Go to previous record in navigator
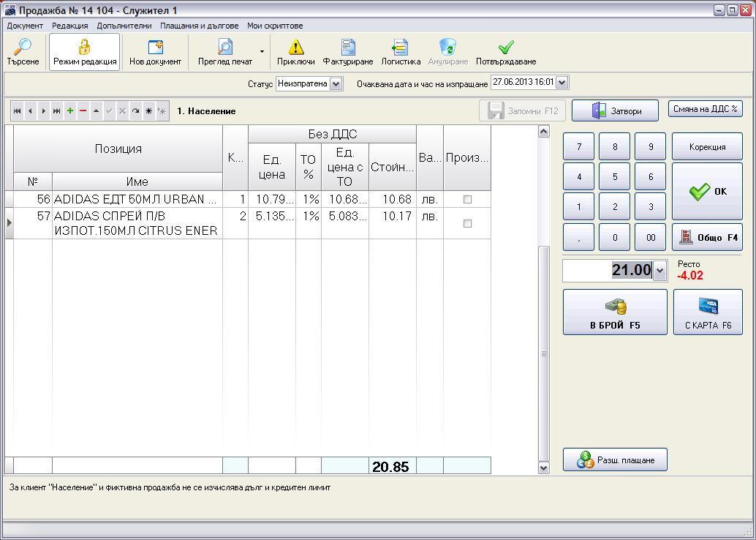Image resolution: width=756 pixels, height=540 pixels. click(x=31, y=111)
